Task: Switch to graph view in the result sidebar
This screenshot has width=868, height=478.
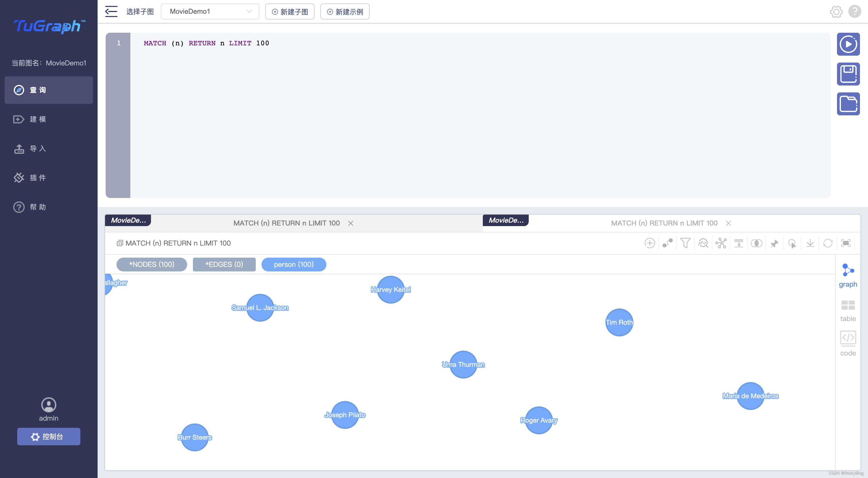Action: (x=848, y=275)
